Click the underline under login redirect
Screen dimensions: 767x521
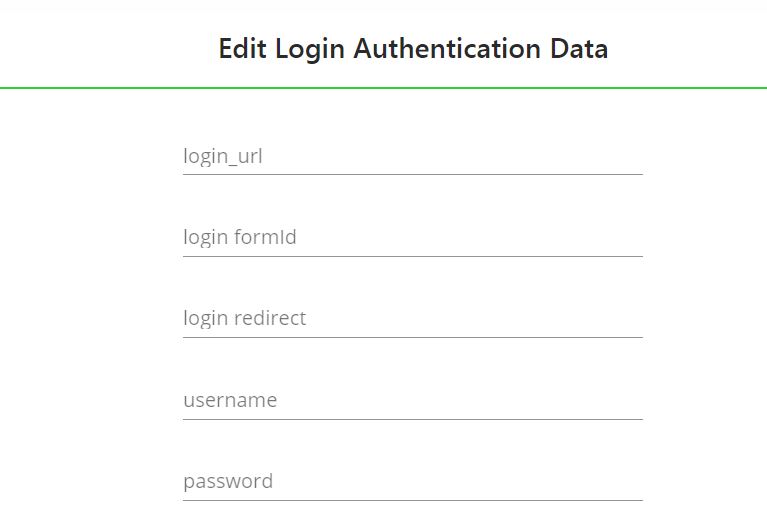(412, 337)
